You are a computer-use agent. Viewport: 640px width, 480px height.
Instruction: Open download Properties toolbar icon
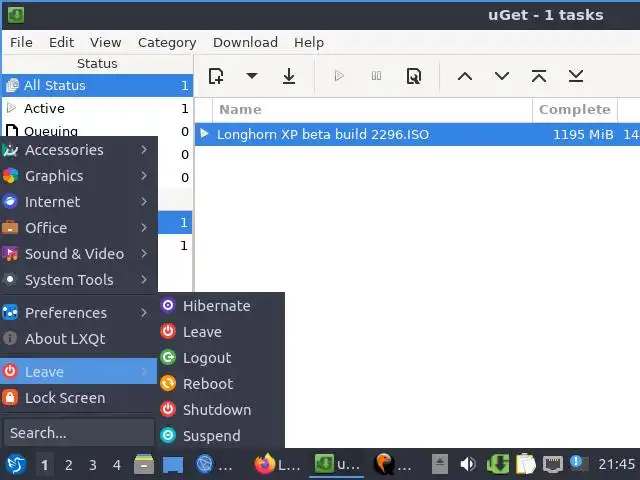[413, 76]
